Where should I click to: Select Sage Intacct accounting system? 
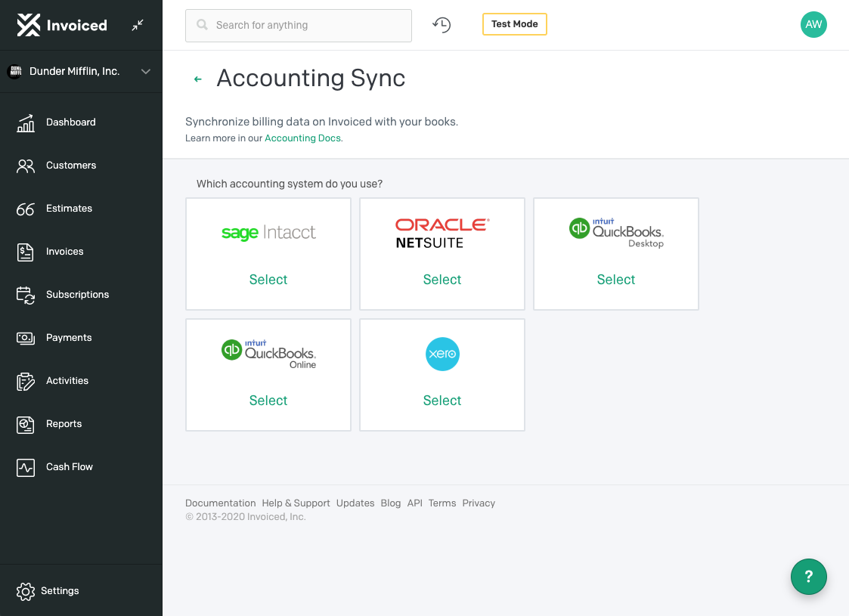[268, 280]
